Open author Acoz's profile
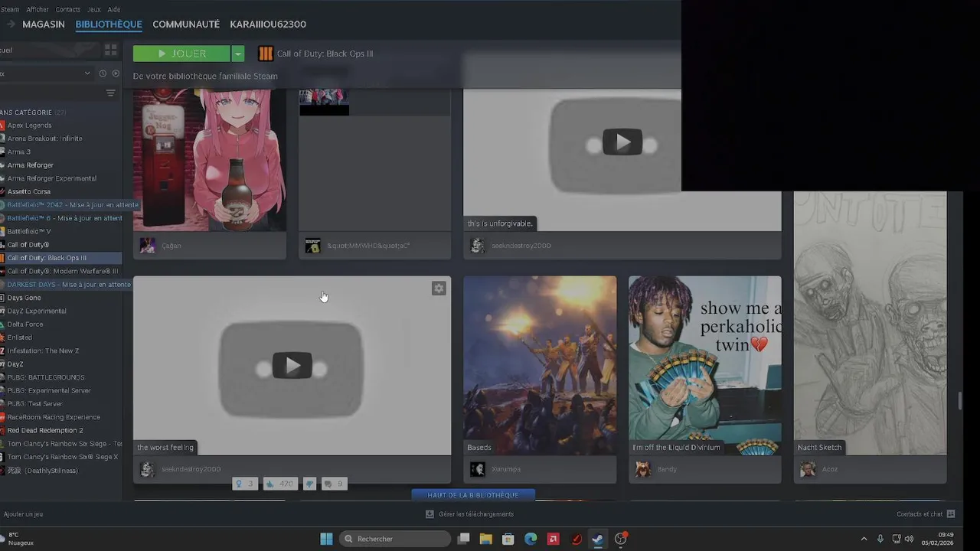 coord(830,469)
